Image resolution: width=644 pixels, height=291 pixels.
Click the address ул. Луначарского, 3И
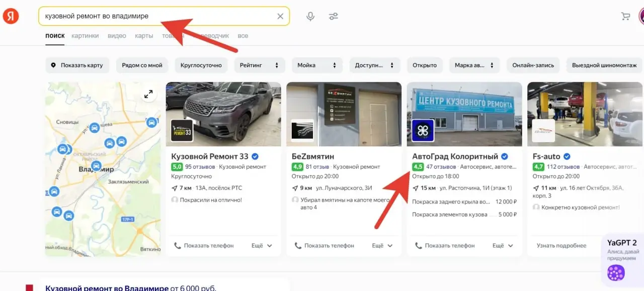pyautogui.click(x=344, y=188)
